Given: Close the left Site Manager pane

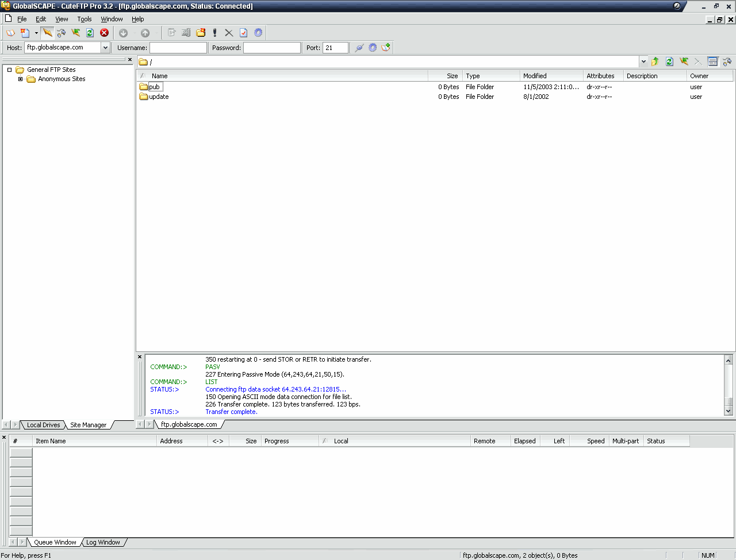Looking at the screenshot, I should (130, 59).
